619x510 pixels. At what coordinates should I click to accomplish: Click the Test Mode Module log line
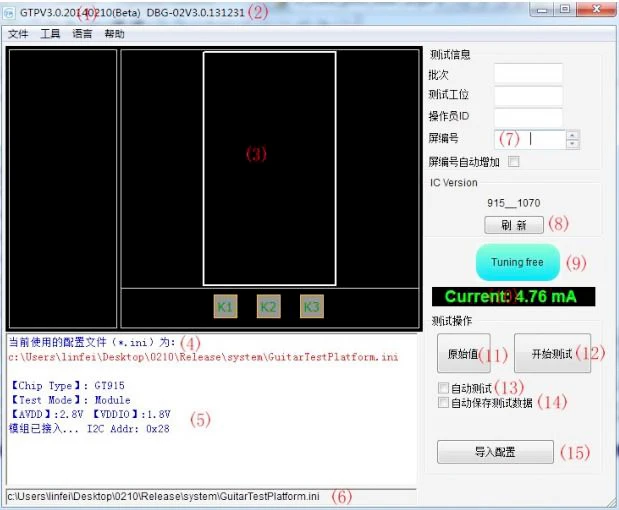click(x=70, y=400)
